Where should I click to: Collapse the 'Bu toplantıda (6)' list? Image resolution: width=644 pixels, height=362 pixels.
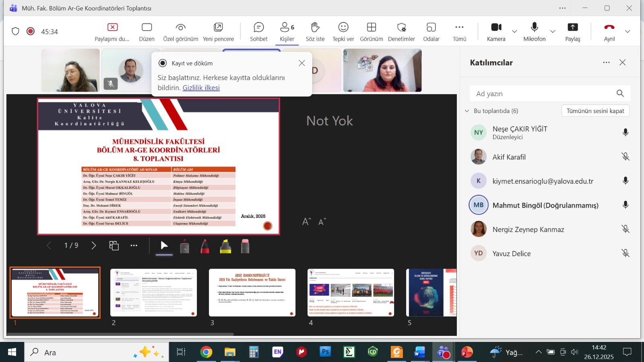467,111
